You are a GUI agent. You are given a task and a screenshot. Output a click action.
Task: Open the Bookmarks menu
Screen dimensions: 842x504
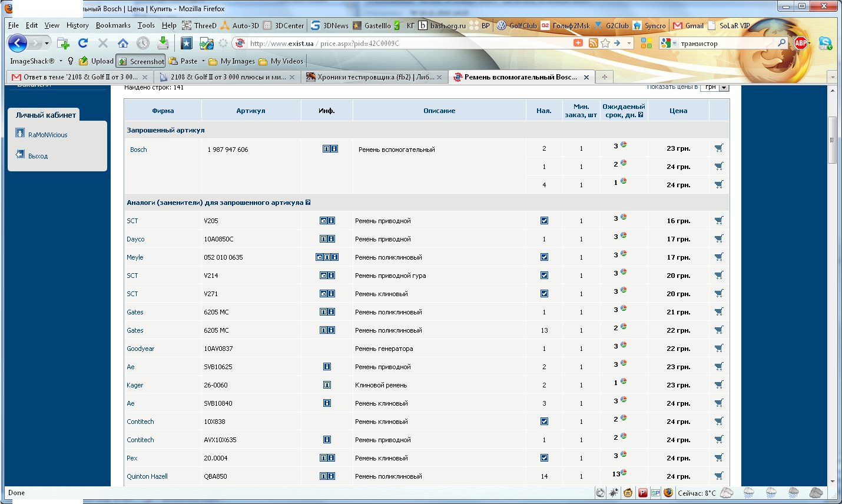pos(113,25)
